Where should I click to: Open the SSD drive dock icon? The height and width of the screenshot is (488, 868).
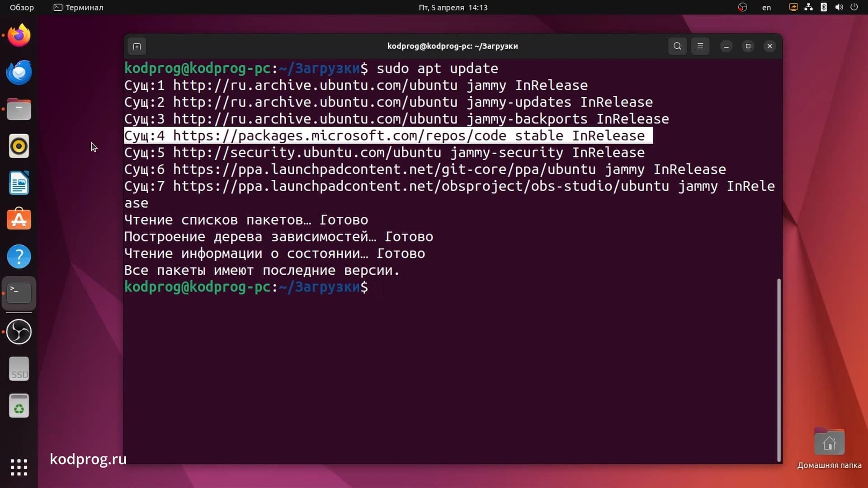[x=19, y=369]
